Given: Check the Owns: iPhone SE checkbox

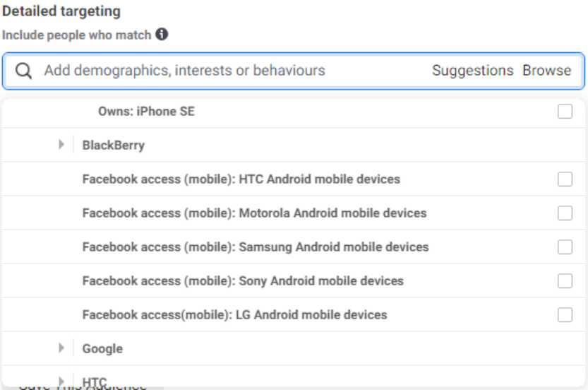Looking at the screenshot, I should pos(565,112).
